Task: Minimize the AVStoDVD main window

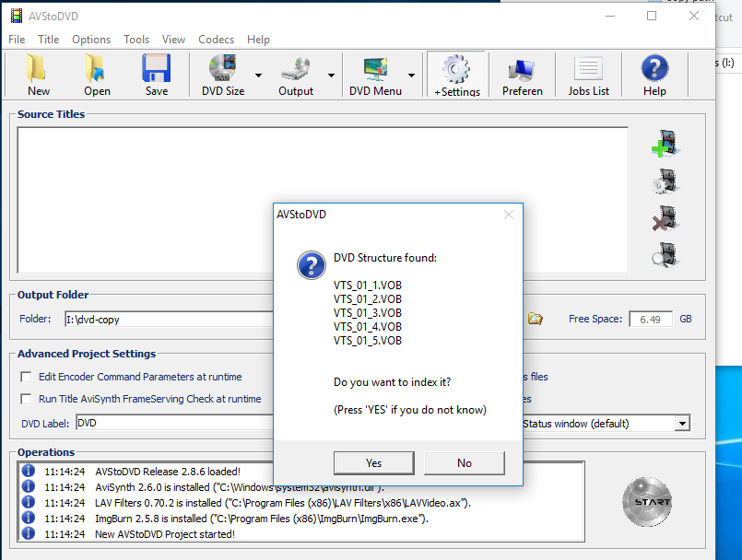Action: click(x=610, y=16)
